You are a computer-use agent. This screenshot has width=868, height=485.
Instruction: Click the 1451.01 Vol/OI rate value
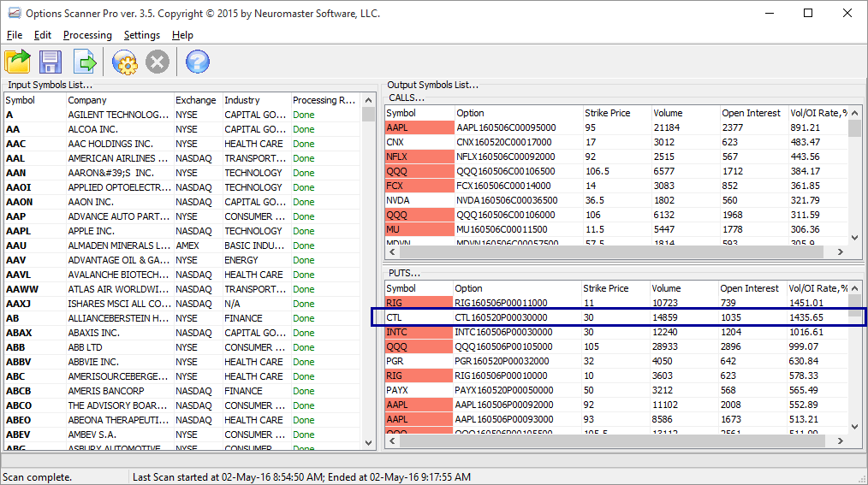(806, 303)
